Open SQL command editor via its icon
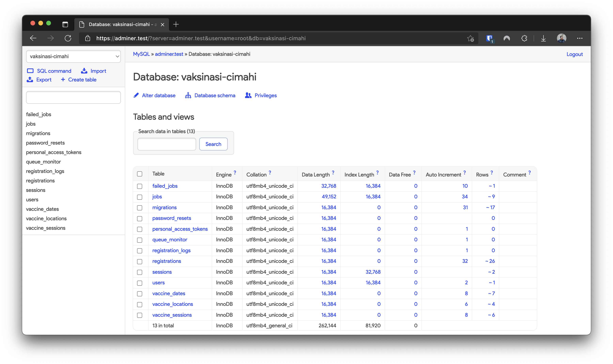613x364 pixels. click(30, 71)
